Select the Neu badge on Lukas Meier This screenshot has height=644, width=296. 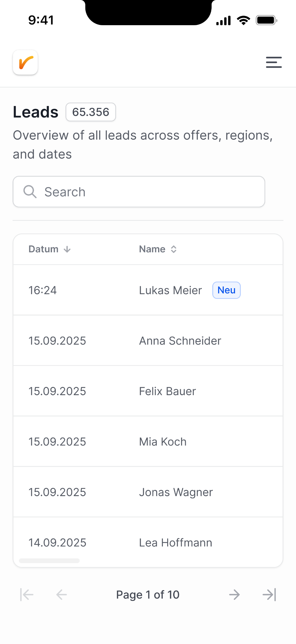click(226, 290)
